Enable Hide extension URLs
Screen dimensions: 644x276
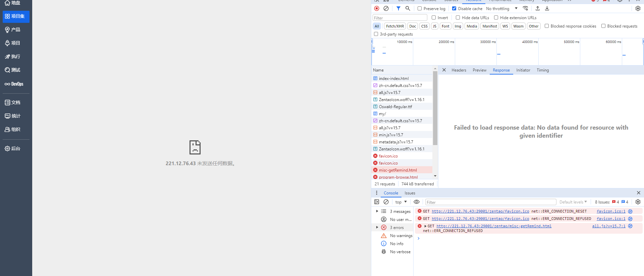496,18
